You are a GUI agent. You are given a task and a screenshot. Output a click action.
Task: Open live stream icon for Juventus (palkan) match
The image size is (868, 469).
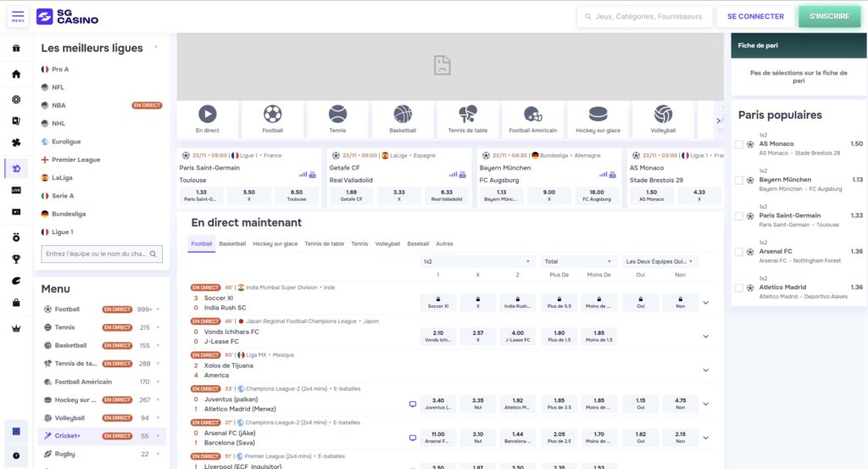[413, 405]
